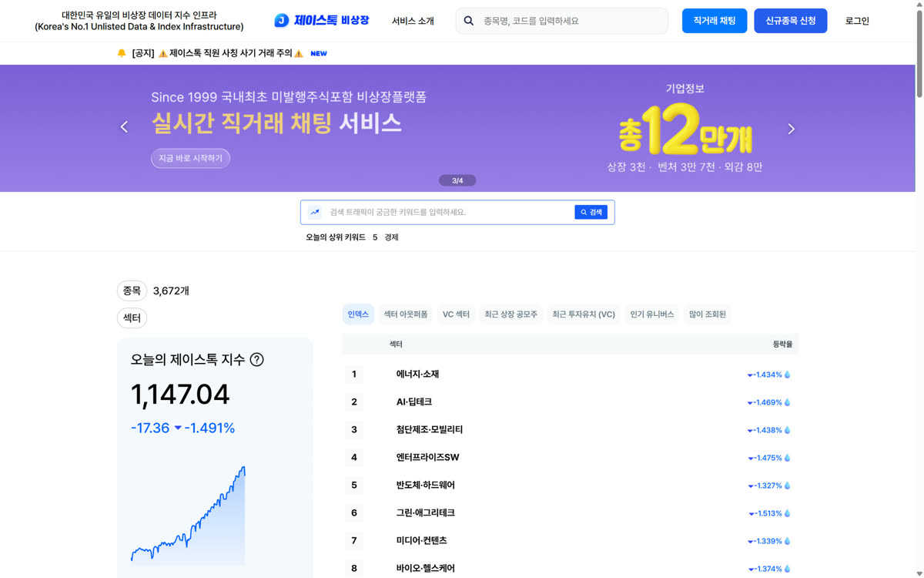Open the 첨단제조·모빌리티 sector row
Viewport: 924px width, 578px height.
pos(570,430)
